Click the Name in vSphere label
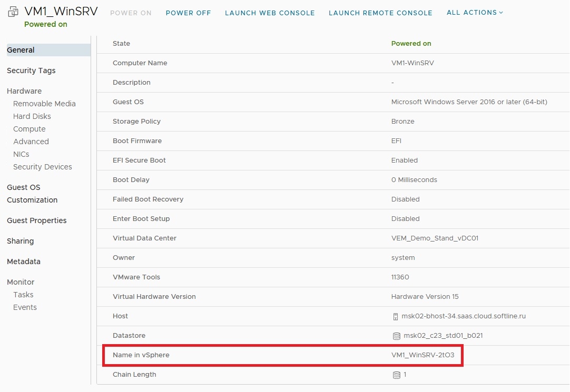Viewport: 570px width, 392px height. click(141, 355)
